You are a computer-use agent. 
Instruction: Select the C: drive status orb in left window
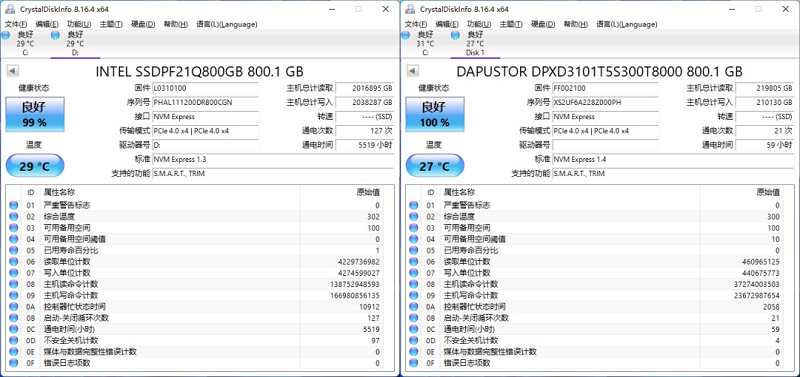[6, 35]
